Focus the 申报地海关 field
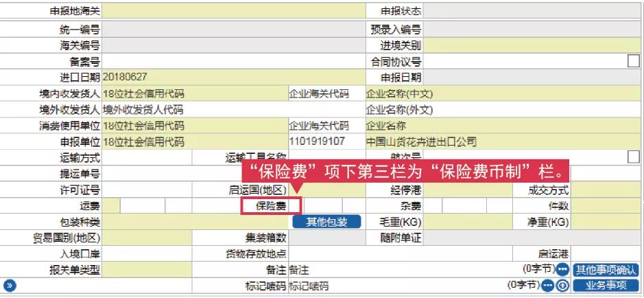 (234, 11)
